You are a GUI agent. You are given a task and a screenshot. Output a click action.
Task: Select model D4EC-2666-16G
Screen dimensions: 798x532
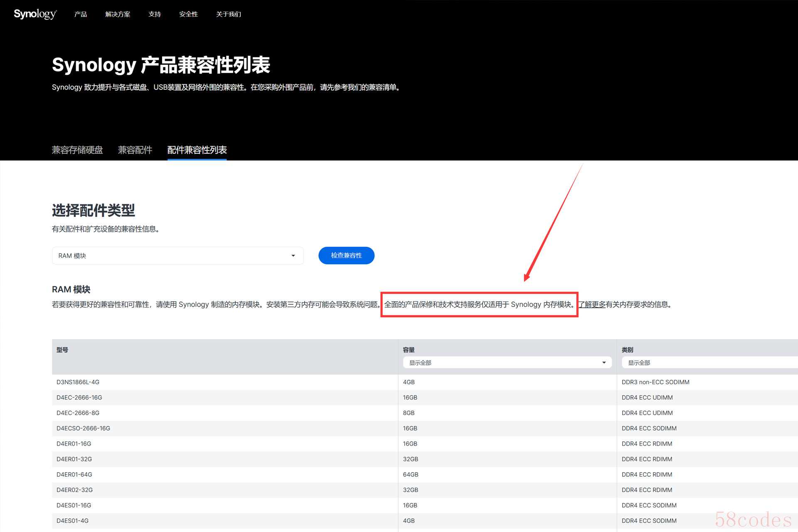coord(79,397)
